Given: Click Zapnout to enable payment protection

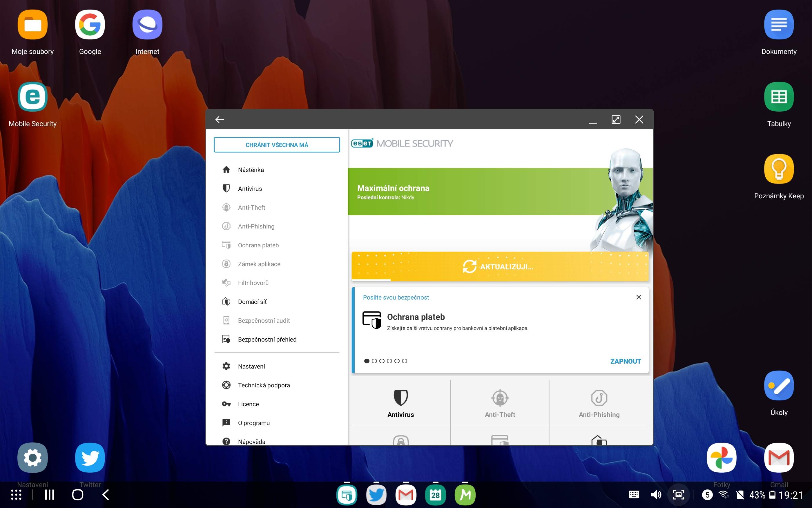Looking at the screenshot, I should [626, 361].
